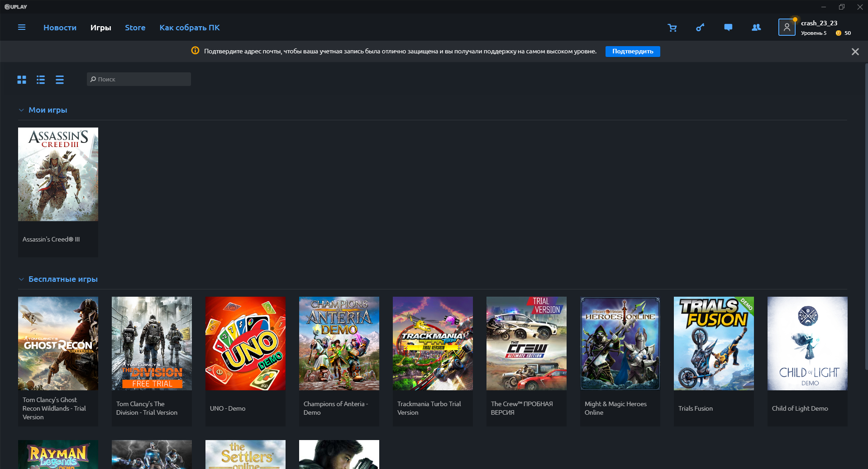Open the friends list icon
Viewport: 868px width, 469px height.
pyautogui.click(x=756, y=28)
